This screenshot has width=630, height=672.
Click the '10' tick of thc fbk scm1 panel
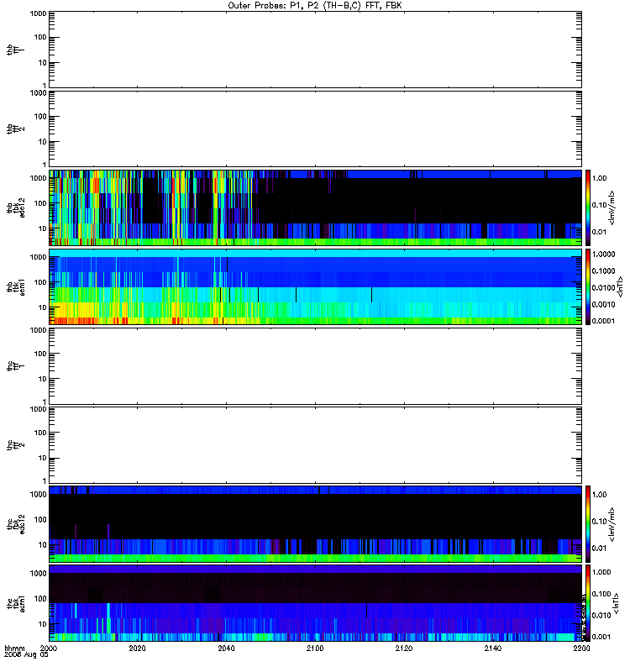(43, 624)
